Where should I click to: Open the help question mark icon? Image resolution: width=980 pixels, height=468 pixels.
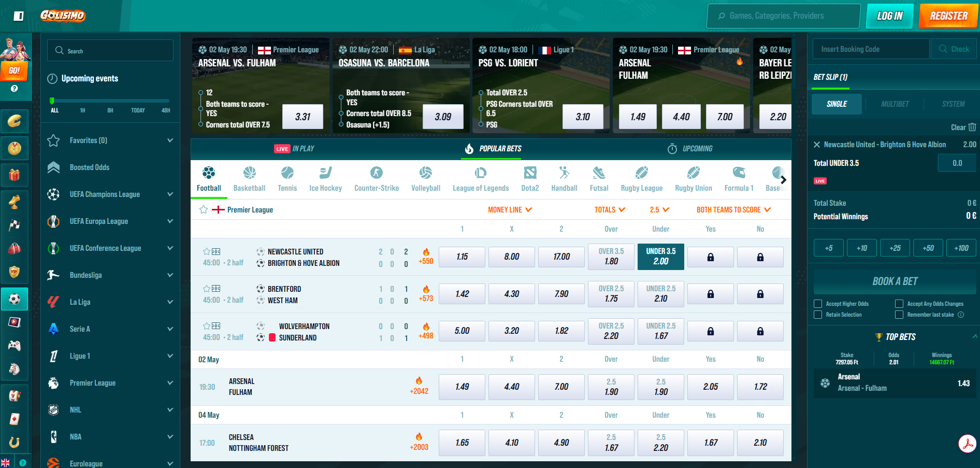[15, 89]
